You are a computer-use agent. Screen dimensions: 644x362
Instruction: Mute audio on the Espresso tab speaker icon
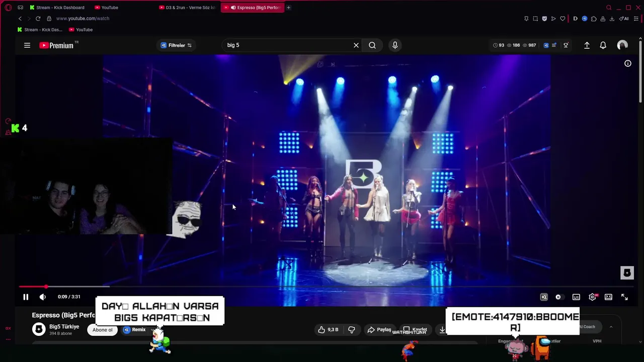click(233, 8)
